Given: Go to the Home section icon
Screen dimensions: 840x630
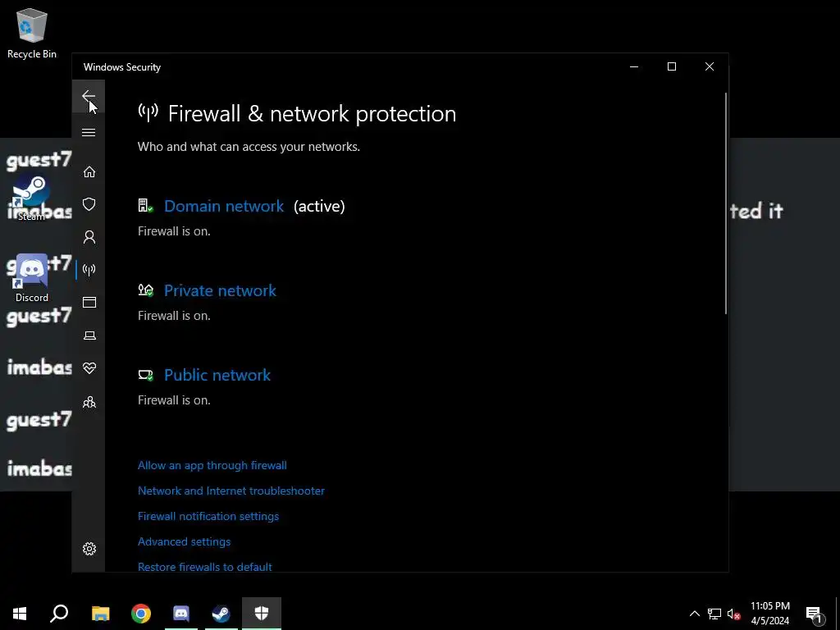Looking at the screenshot, I should pyautogui.click(x=89, y=172).
